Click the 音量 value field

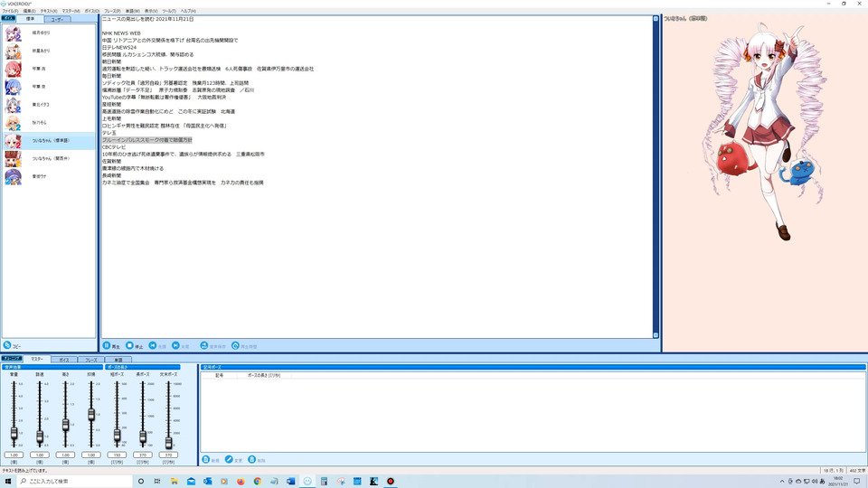(x=14, y=455)
